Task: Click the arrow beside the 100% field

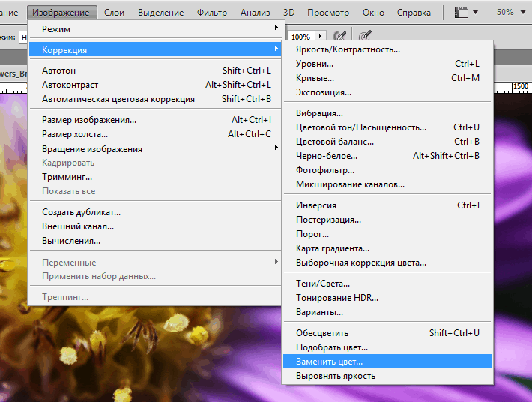Action: tap(321, 36)
